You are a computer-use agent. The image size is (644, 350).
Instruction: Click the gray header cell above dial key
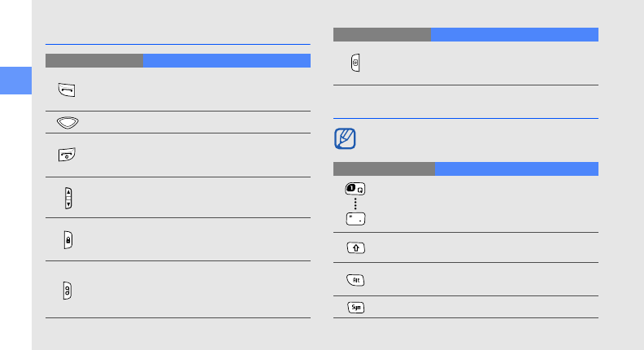[94, 60]
